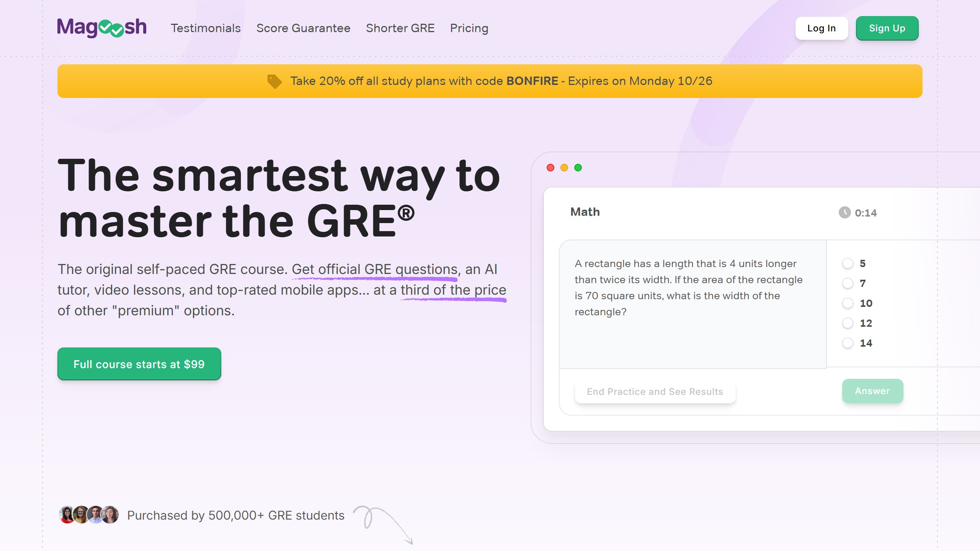This screenshot has width=980, height=551.
Task: Click the 0:14 timer value
Action: (x=866, y=213)
